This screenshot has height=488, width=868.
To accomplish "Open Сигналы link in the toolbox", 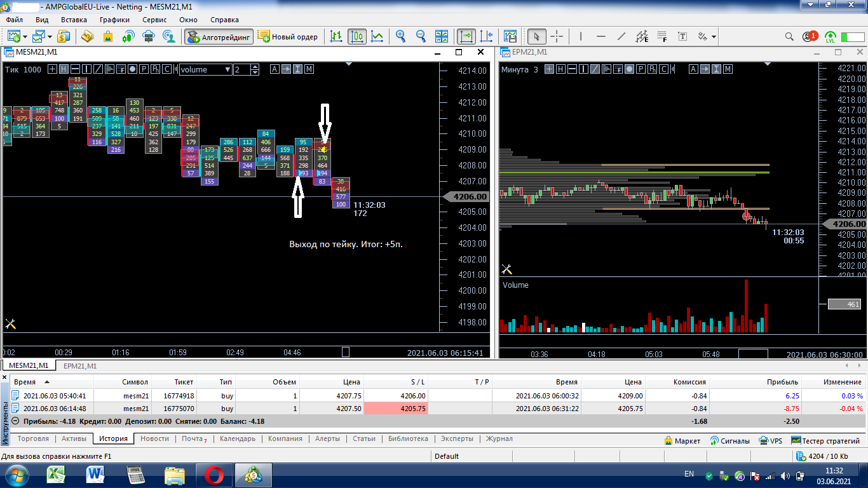I will 730,440.
